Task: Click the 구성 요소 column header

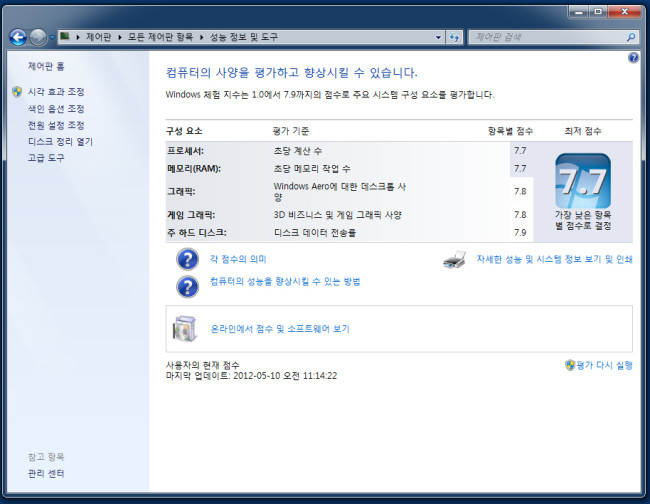Action: (x=184, y=131)
